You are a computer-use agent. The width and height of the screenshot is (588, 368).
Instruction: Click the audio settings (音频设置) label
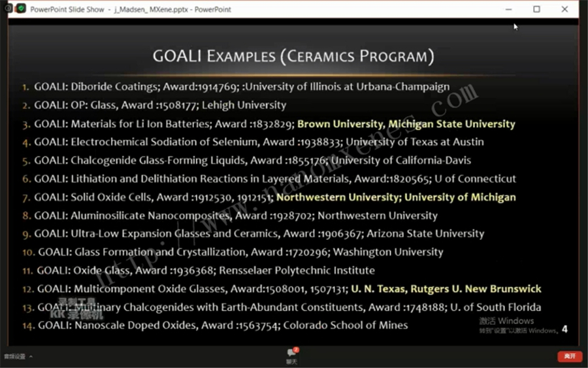pyautogui.click(x=14, y=356)
